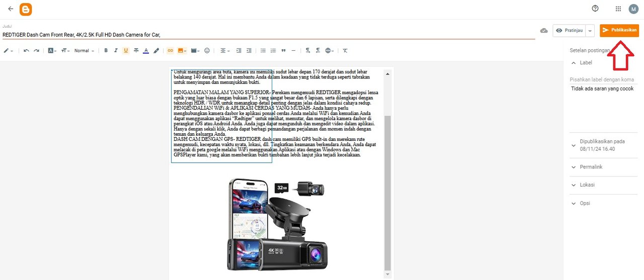
Task: Toggle italic formatting
Action: click(116, 51)
